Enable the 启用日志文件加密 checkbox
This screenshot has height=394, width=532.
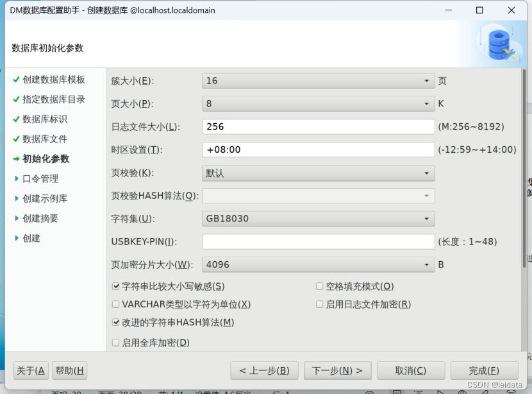pos(319,304)
